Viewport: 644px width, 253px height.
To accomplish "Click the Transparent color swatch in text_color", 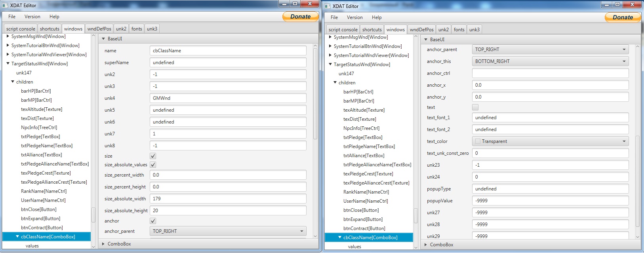I will click(x=478, y=141).
